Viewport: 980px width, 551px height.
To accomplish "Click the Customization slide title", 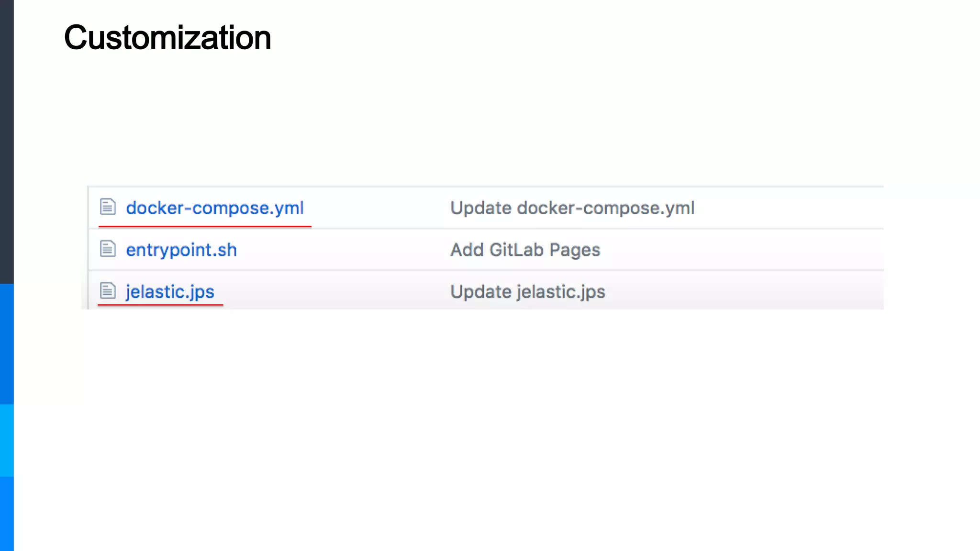I will click(167, 38).
